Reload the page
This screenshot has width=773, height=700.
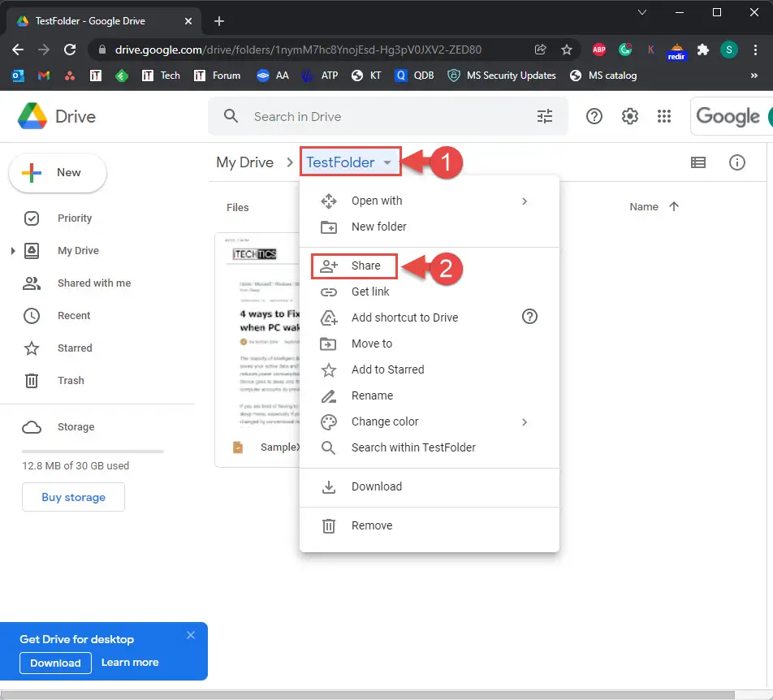click(x=70, y=50)
